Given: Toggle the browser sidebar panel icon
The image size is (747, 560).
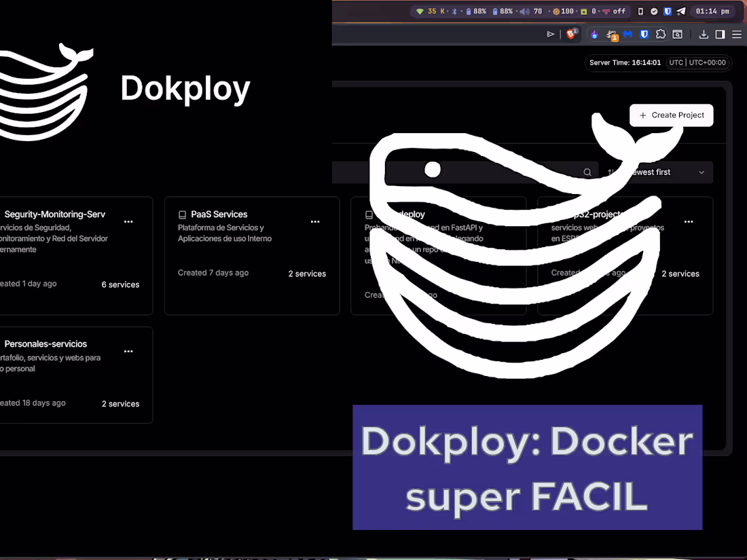Looking at the screenshot, I should [720, 34].
